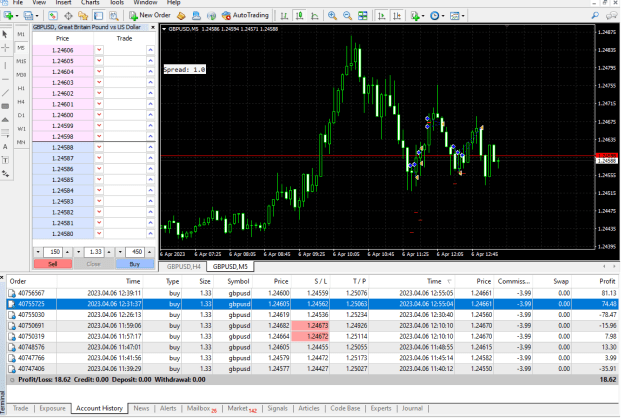This screenshot has height=418, width=625.
Task: Toggle the AutoTrading button
Action: pos(246,16)
